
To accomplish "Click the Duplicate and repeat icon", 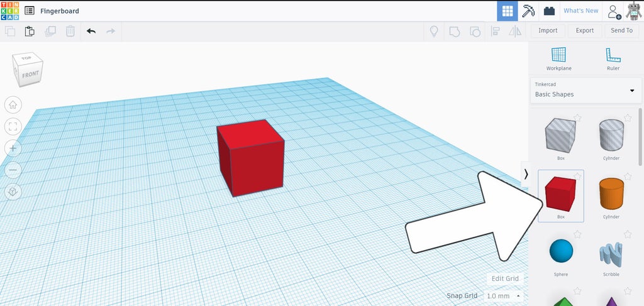I will pos(50,31).
